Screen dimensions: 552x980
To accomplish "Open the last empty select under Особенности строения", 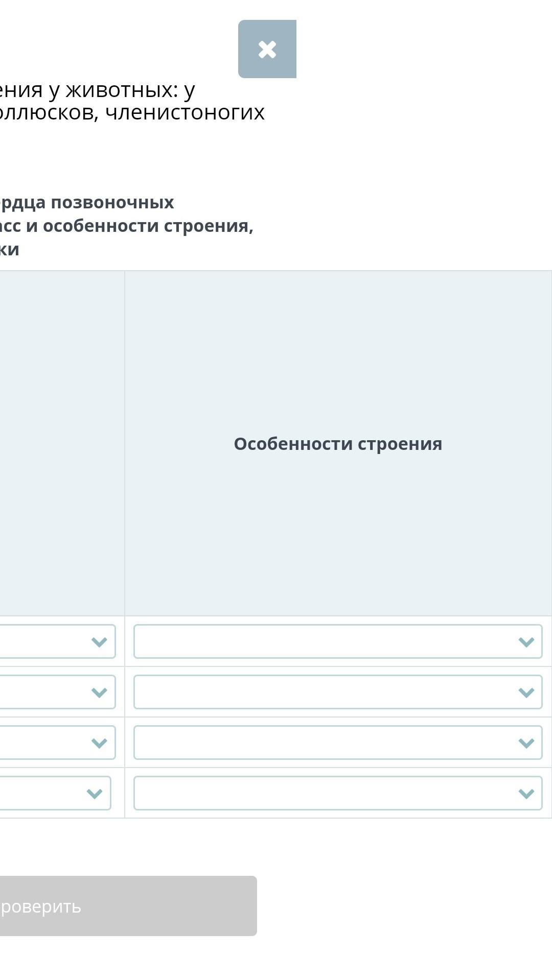I will [x=327, y=793].
